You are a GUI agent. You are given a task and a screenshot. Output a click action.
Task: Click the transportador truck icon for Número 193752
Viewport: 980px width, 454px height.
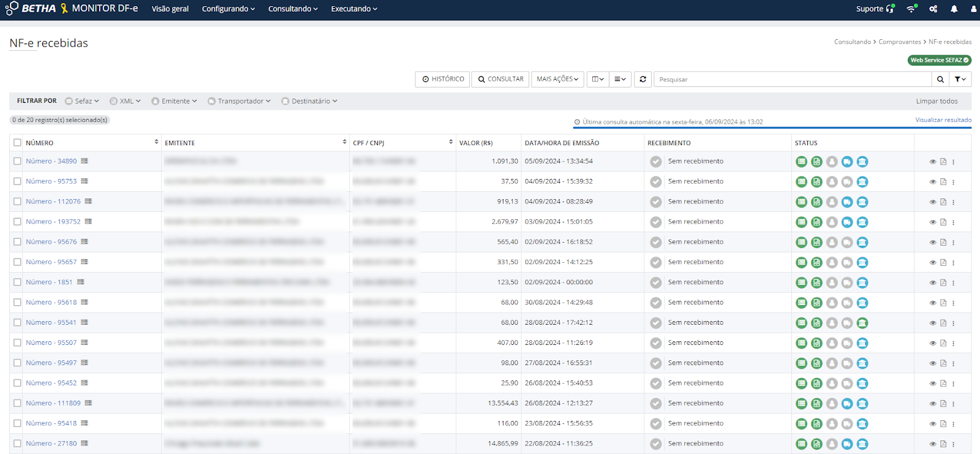847,222
